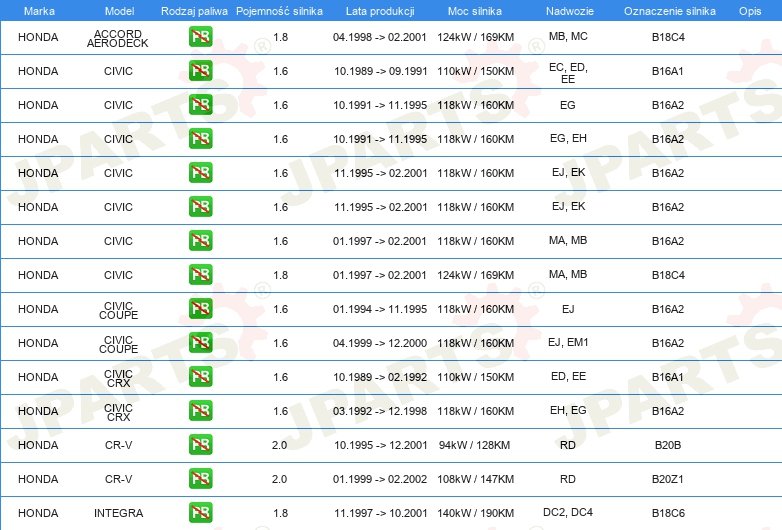Select the ACCORD AERODECK model cell
This screenshot has height=530, width=782.
pyautogui.click(x=118, y=38)
